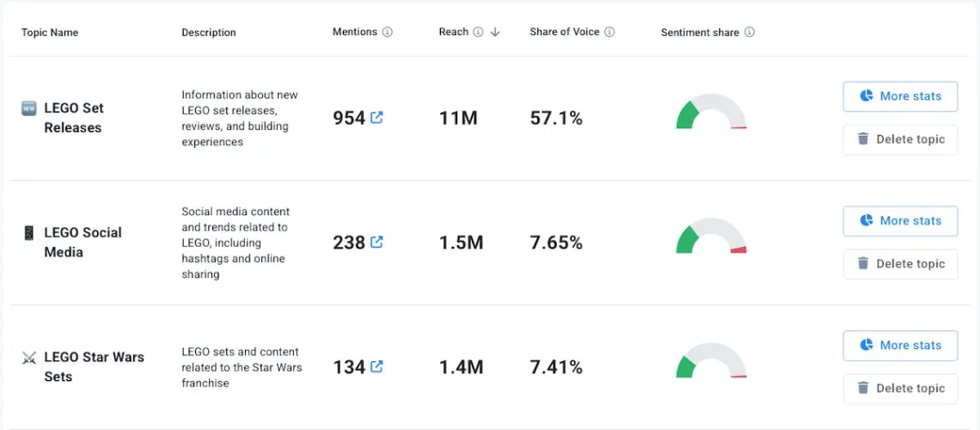Click the 954 mentions count

point(349,118)
